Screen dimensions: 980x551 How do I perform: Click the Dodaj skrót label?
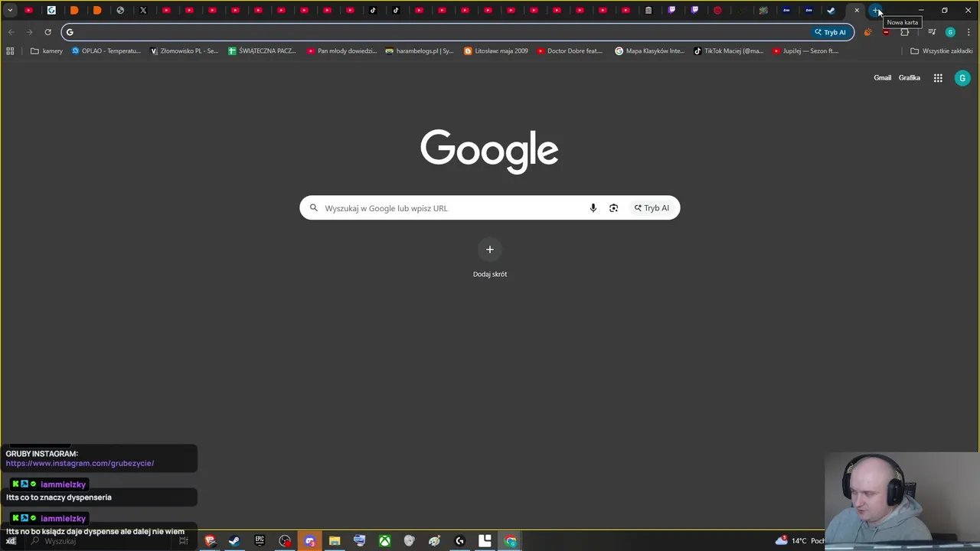tap(490, 274)
